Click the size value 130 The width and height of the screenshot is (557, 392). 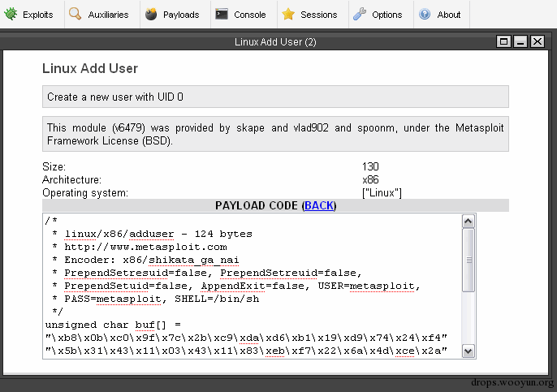point(370,166)
